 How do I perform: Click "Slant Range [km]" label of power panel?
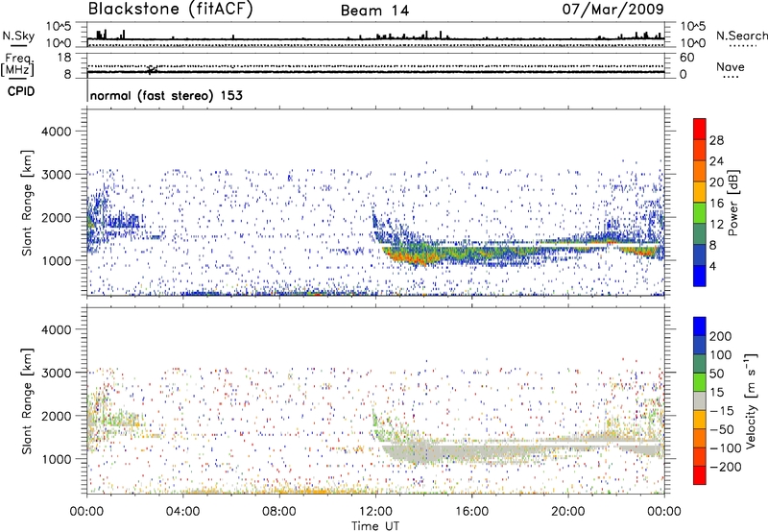[x=27, y=203]
